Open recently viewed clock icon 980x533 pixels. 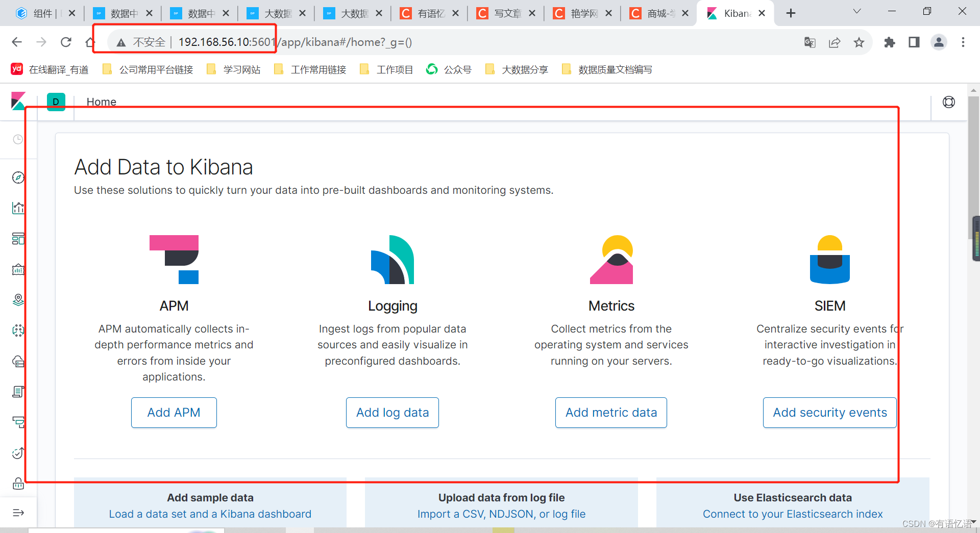coord(18,139)
